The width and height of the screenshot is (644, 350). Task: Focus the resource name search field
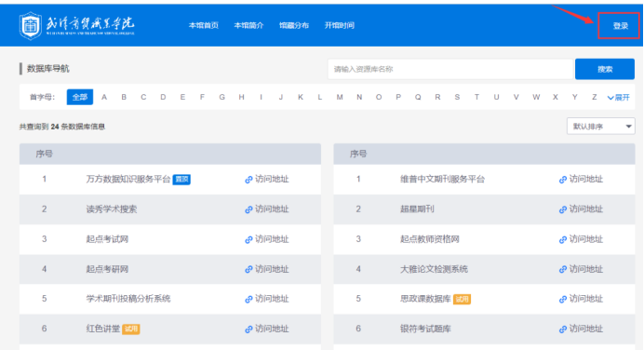(x=450, y=69)
